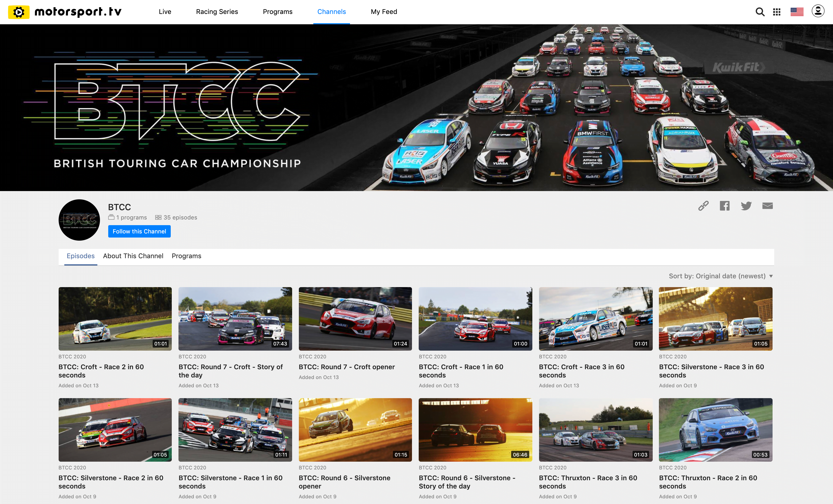Play Croft Race 1 in 60 seconds thumbnail
The image size is (833, 504).
(x=475, y=319)
